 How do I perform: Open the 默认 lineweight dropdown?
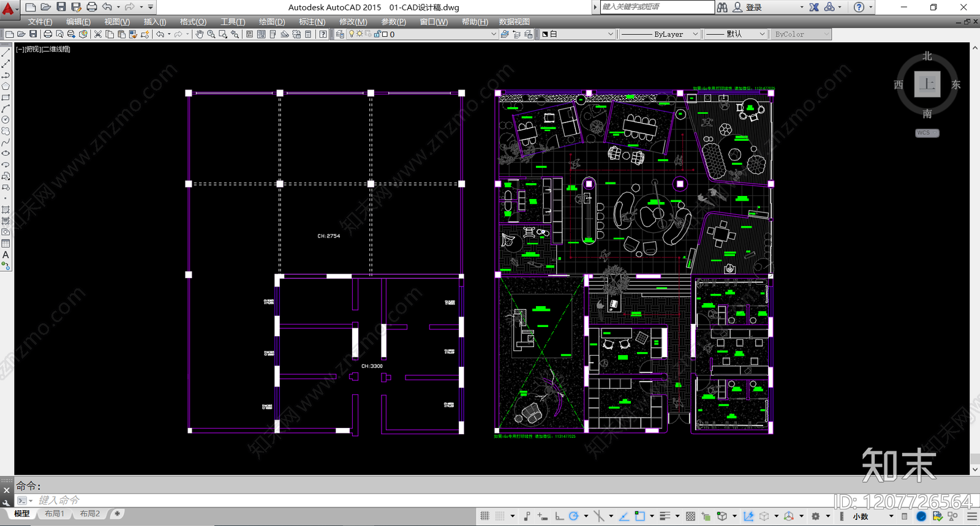[x=735, y=34]
